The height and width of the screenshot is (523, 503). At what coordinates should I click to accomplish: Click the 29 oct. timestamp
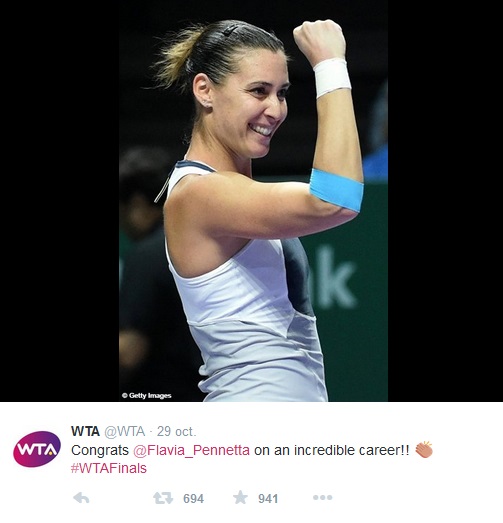point(176,431)
